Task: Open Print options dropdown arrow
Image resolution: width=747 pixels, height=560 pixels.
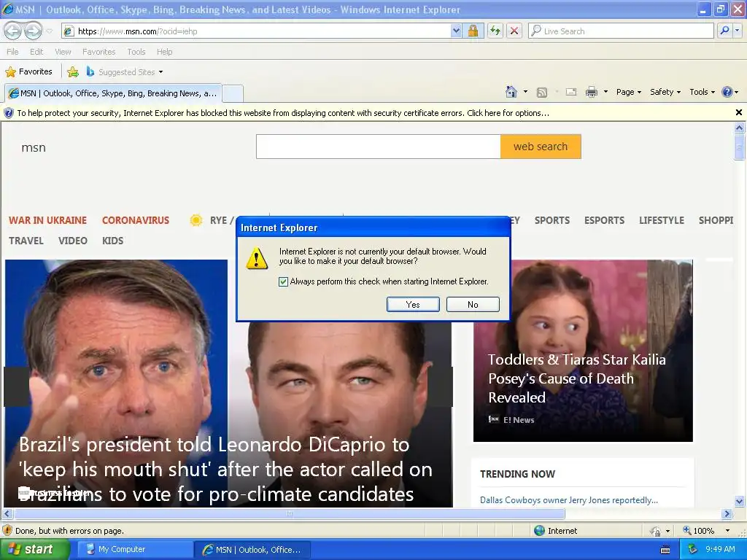Action: pos(605,92)
